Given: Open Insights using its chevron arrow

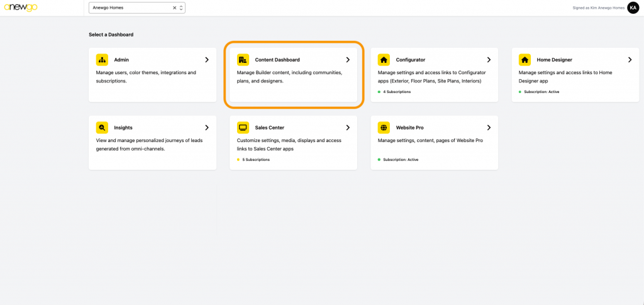Looking at the screenshot, I should [x=207, y=128].
